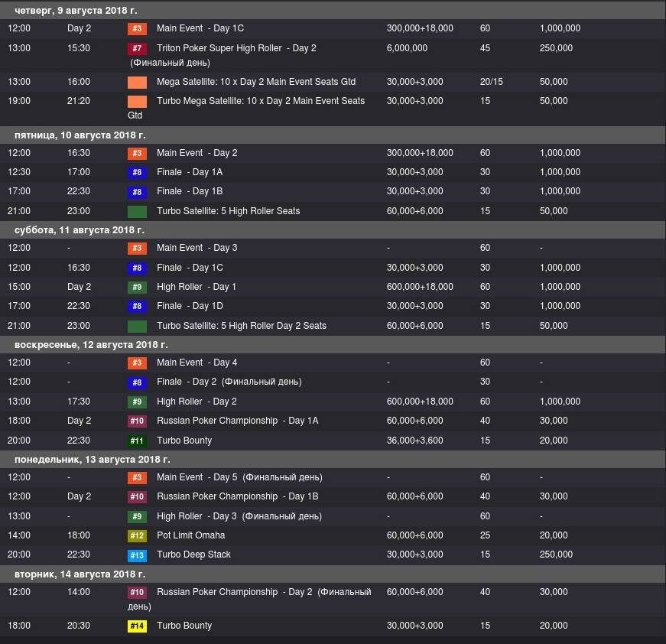Viewport: 666px width, 644px height.
Task: Open the #11 badge beside Turbo Bounty
Action: 137,441
